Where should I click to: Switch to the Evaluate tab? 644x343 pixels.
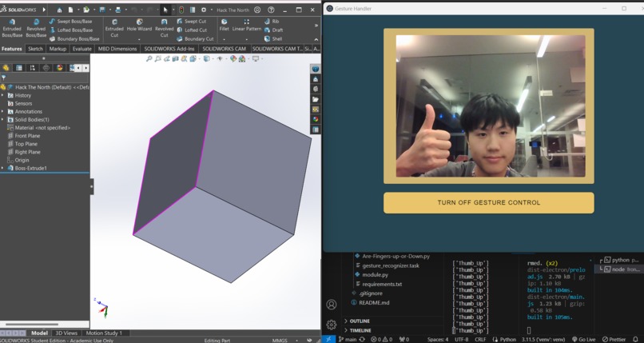click(82, 49)
